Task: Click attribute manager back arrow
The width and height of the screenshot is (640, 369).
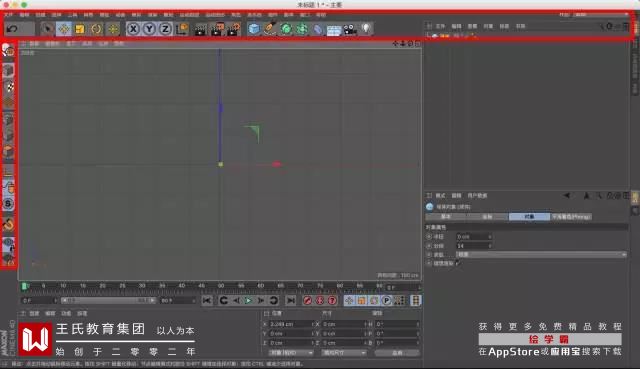Action: click(x=567, y=196)
